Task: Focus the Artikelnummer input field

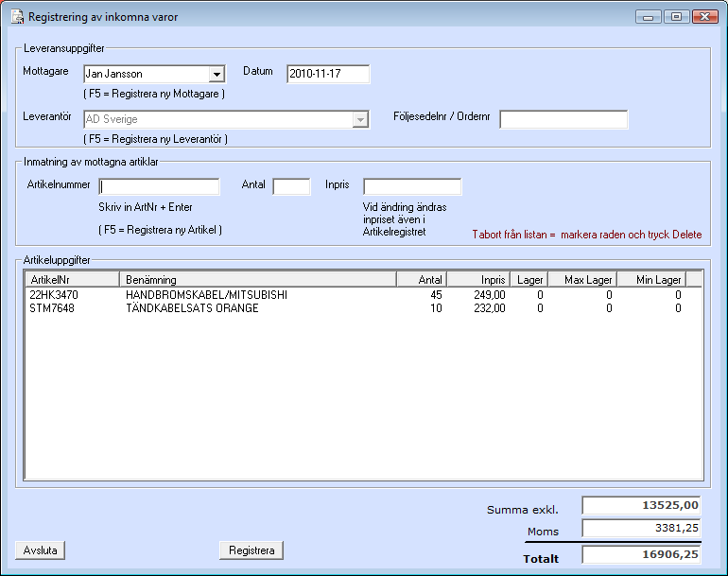Action: (159, 186)
